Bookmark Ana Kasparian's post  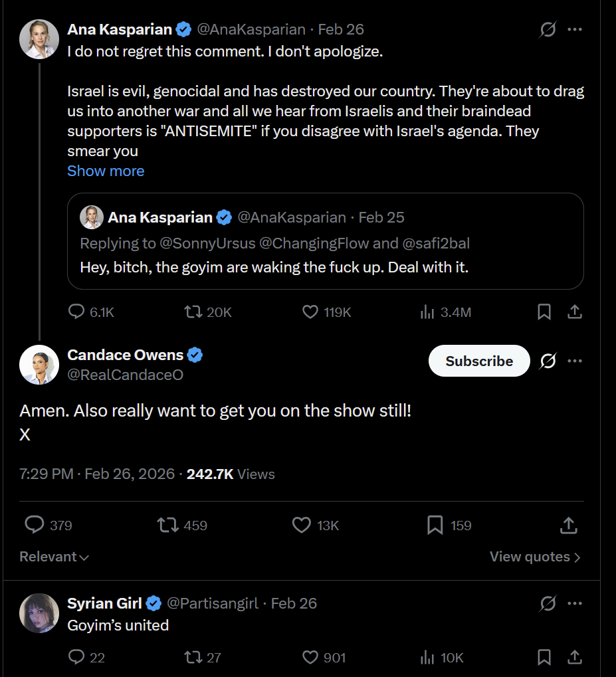coord(544,312)
